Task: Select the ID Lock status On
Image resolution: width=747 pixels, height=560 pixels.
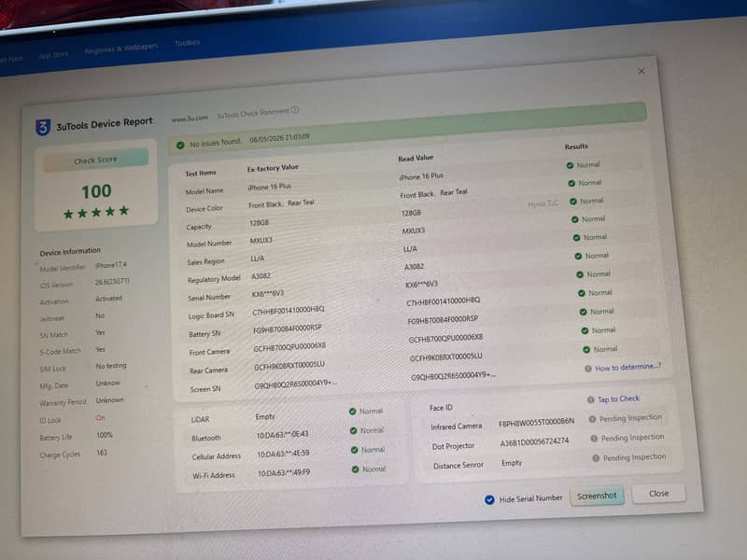Action: click(x=100, y=418)
